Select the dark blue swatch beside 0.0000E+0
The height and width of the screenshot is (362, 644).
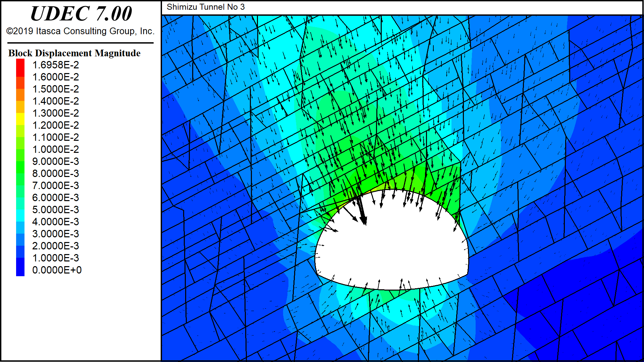[20, 267]
